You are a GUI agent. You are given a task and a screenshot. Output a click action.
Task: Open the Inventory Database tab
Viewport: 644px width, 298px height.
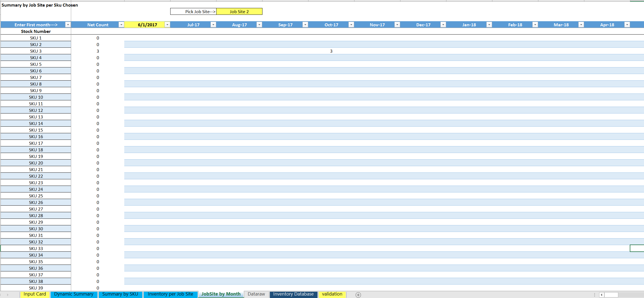293,294
